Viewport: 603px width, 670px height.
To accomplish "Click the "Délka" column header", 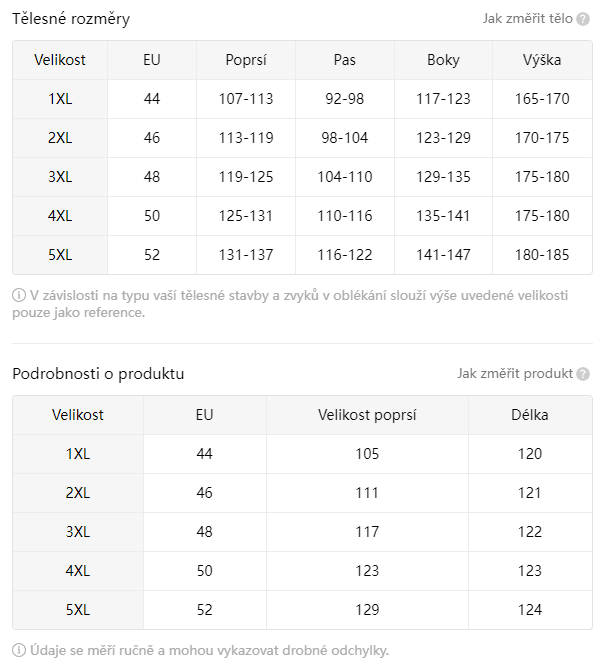I will tap(530, 415).
